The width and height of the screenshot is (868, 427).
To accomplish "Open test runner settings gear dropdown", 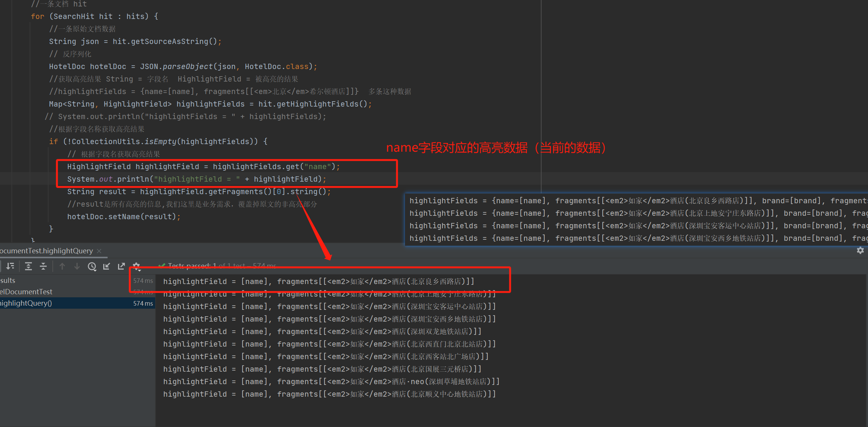I will [137, 266].
